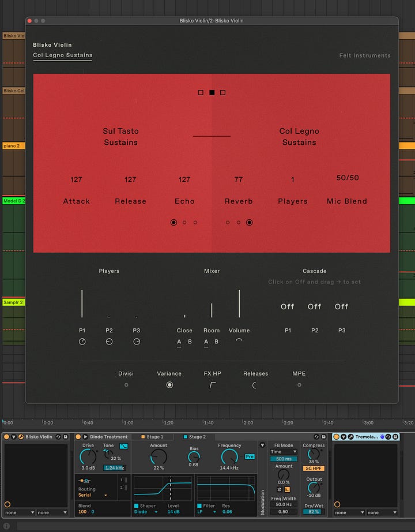415x532 pixels.
Task: Select the filled middle square page indicator
Action: [212, 92]
